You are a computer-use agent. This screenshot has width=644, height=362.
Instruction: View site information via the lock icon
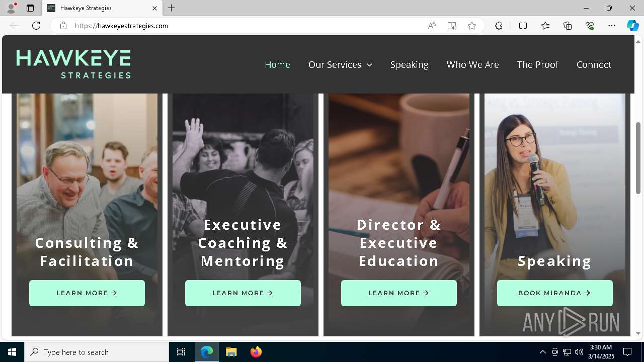pos(63,26)
